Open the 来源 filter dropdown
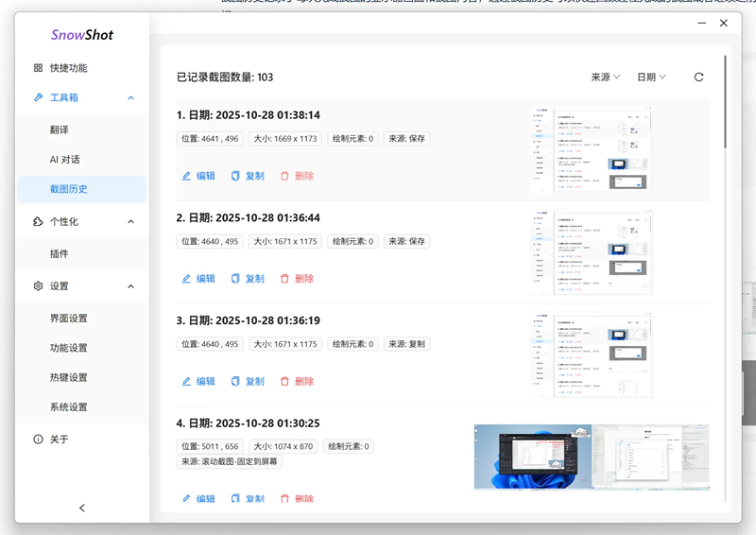Screen dimensions: 756x535 point(606,78)
